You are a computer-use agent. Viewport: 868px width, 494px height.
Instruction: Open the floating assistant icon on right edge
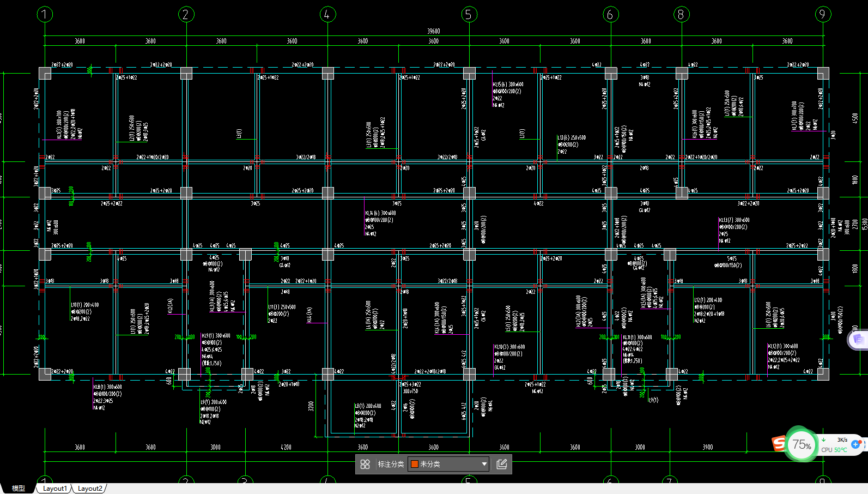tap(859, 340)
